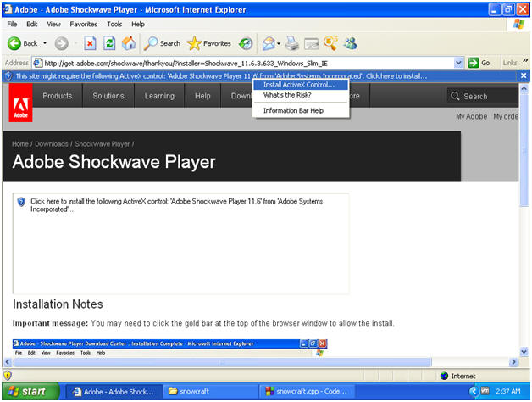Go to Home page house icon
Screen dimensions: 532x402
pyautogui.click(x=129, y=43)
